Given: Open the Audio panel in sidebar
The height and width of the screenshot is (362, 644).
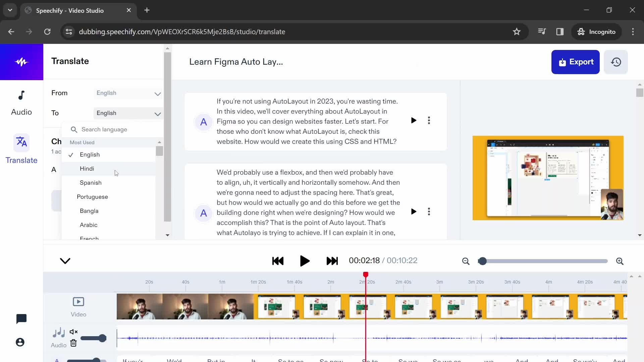Looking at the screenshot, I should [x=21, y=103].
